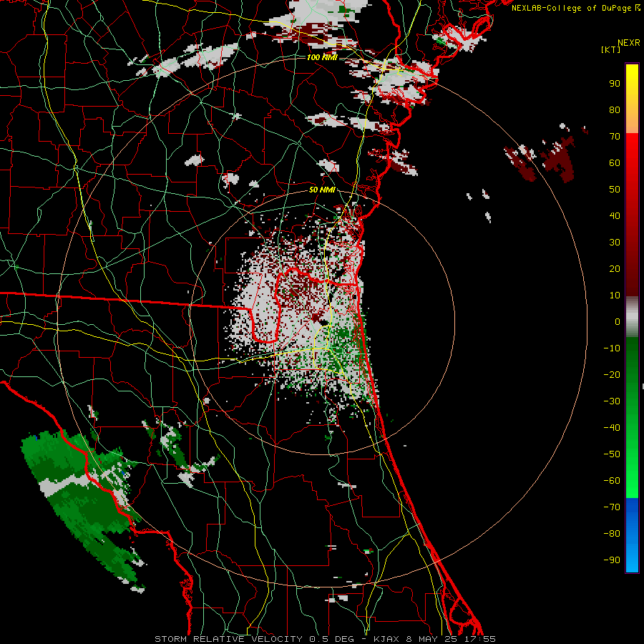Click the -80 scale label

coord(612,534)
